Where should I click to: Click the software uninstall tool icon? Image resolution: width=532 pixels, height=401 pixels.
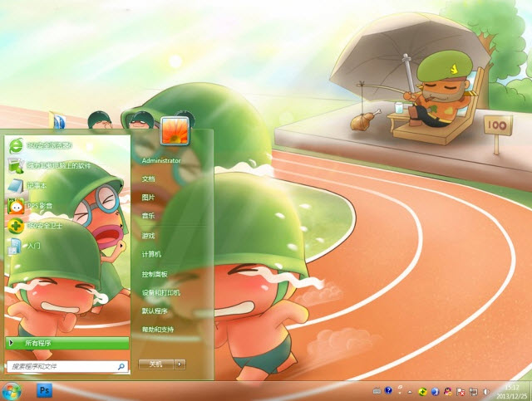16,165
